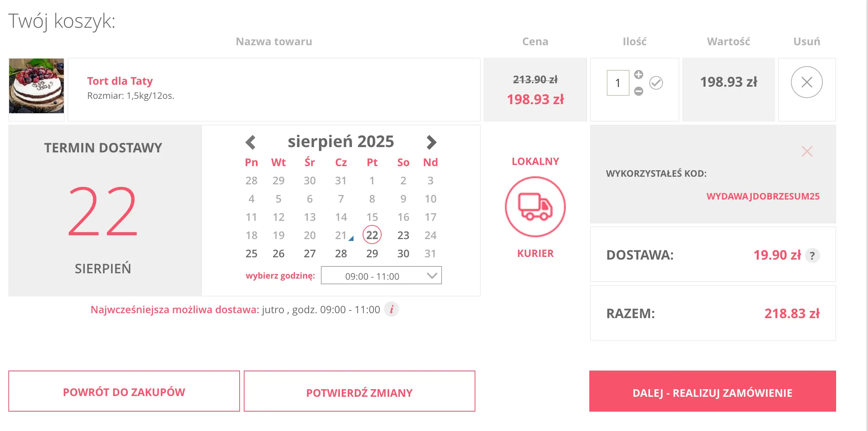
Task: Open earliest delivery info icon
Action: coord(391,309)
